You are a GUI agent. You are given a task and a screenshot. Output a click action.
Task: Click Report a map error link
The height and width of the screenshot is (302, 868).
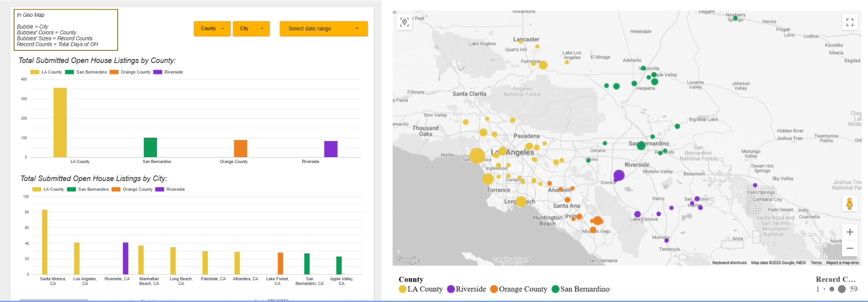point(843,262)
